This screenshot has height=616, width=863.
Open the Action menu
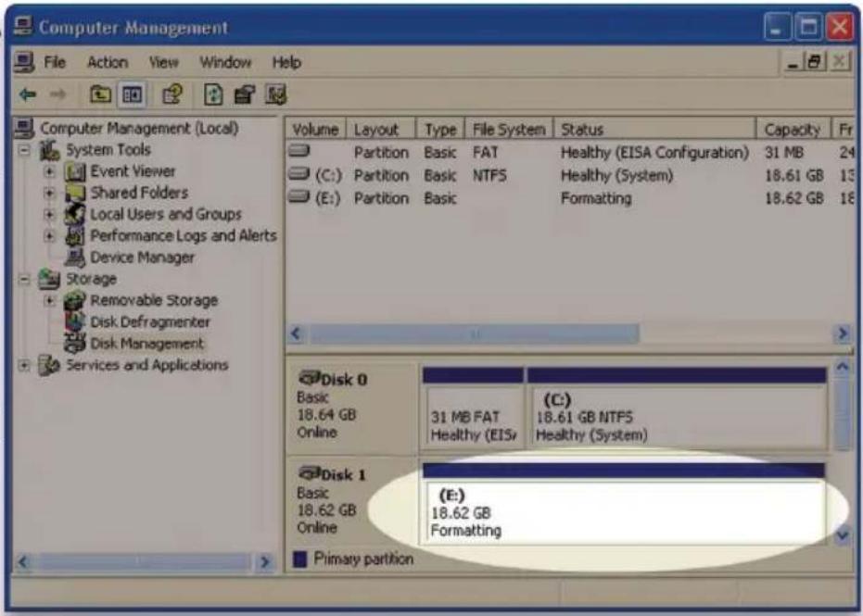108,62
